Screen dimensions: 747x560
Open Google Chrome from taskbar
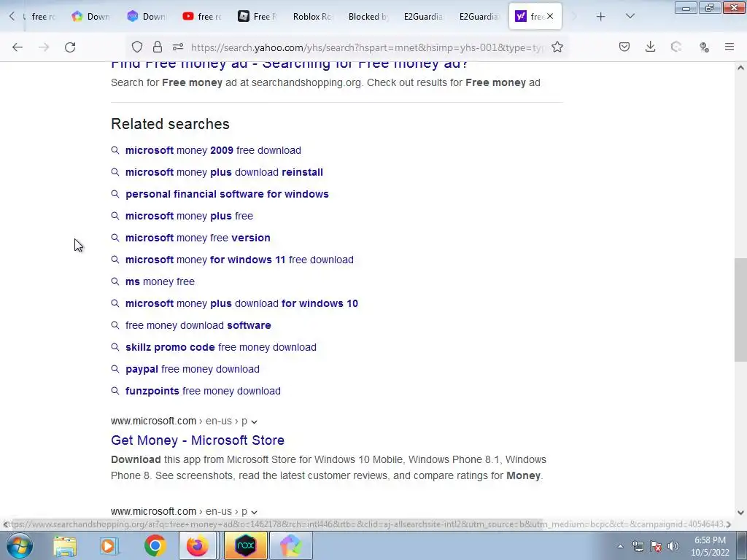pyautogui.click(x=155, y=545)
